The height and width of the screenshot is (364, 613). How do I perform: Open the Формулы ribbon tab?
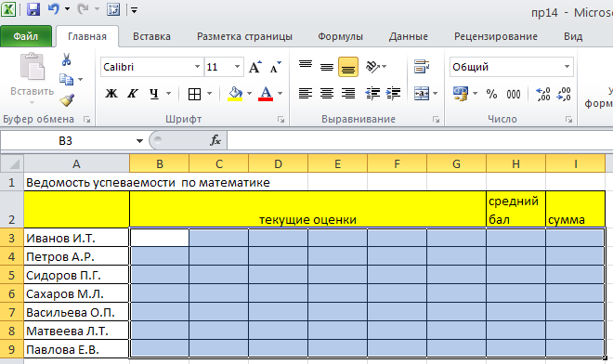(x=340, y=36)
